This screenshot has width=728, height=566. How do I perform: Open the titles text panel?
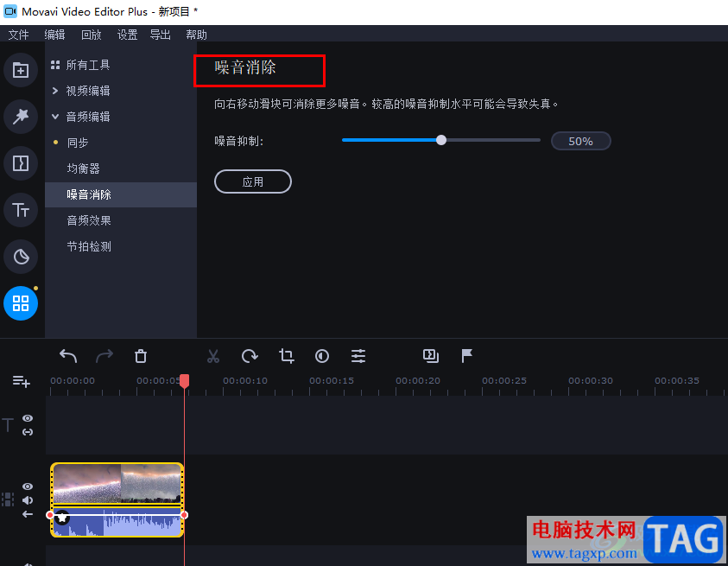coord(21,210)
